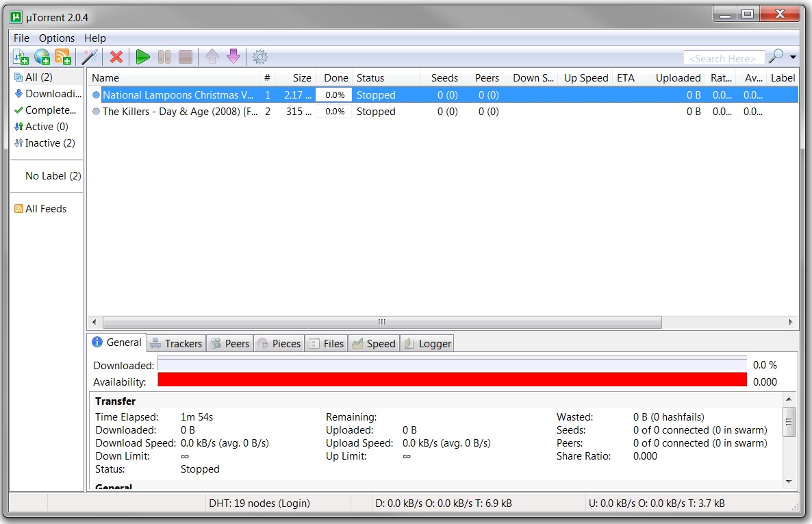Click torrent list scroll left arrow
This screenshot has height=524, width=812.
point(94,322)
